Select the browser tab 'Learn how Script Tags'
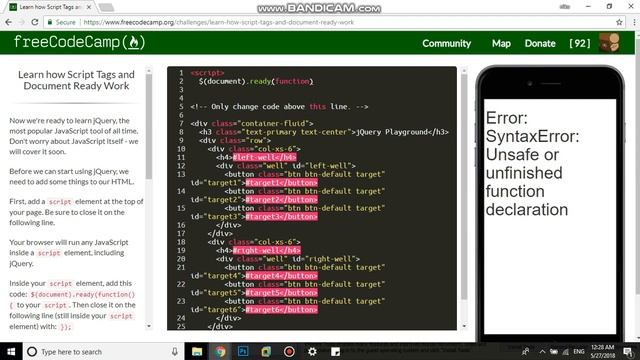The height and width of the screenshot is (360, 640). pos(49,7)
